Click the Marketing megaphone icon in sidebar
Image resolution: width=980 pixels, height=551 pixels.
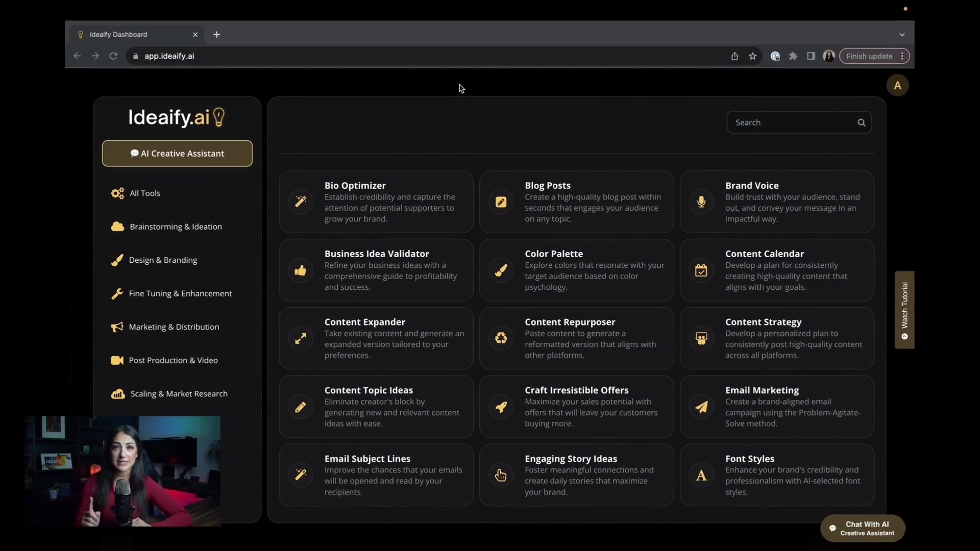(117, 327)
